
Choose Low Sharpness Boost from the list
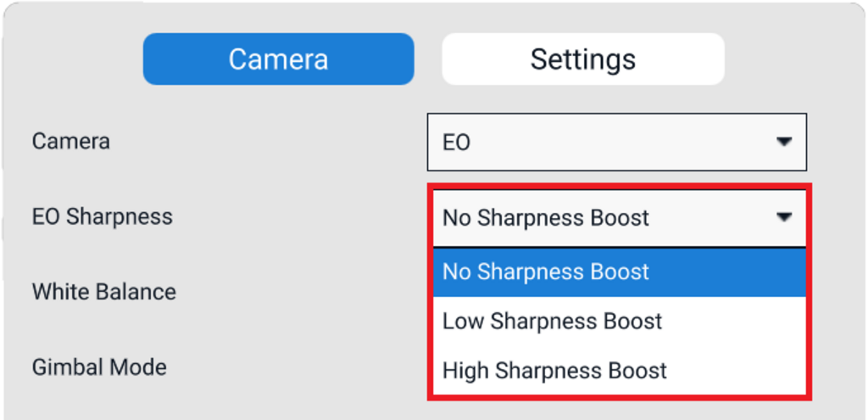tap(552, 322)
